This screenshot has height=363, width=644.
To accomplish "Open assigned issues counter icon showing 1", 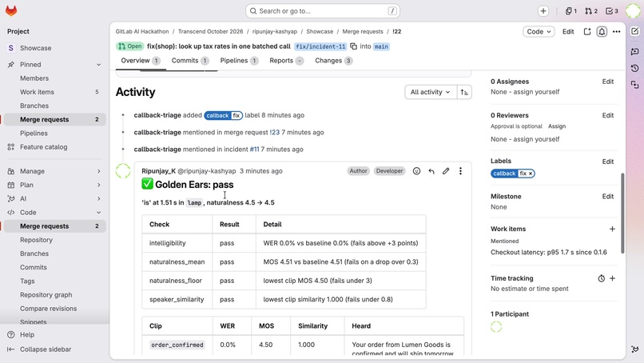I will (x=571, y=11).
